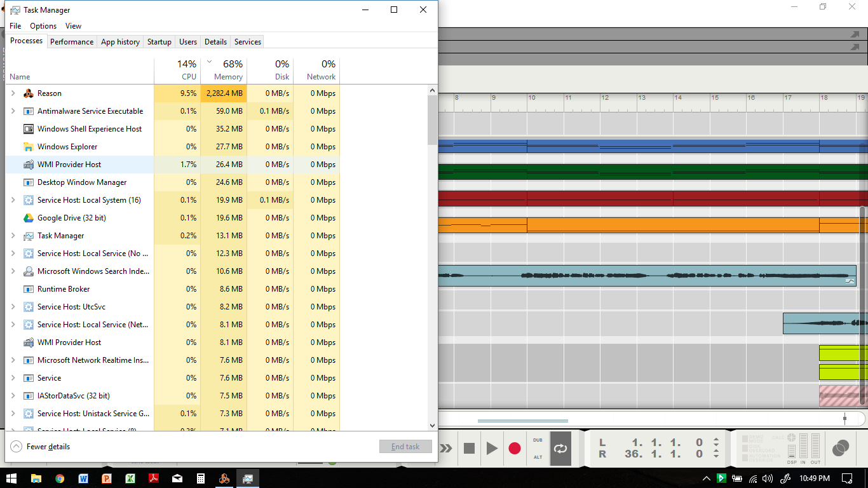Toggle the ALT button in Reason transport

tap(538, 457)
